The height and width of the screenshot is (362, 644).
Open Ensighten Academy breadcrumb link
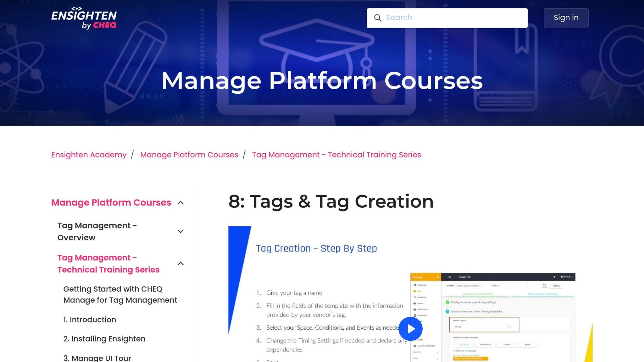89,155
